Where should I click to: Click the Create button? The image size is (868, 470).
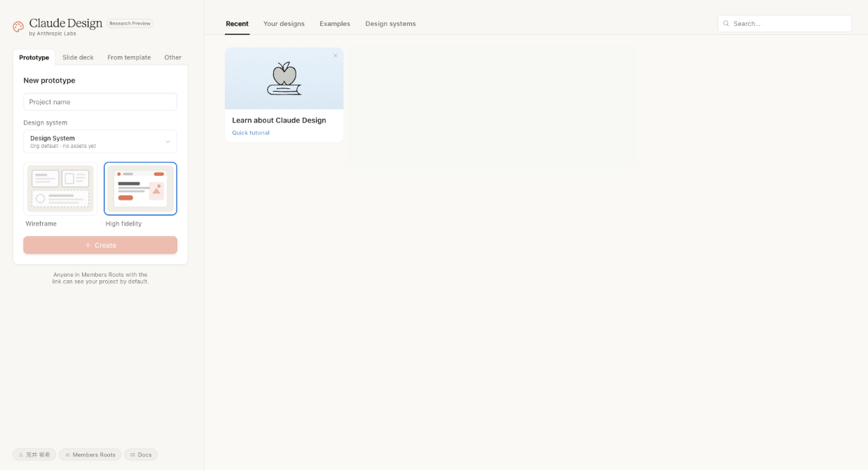click(x=100, y=245)
